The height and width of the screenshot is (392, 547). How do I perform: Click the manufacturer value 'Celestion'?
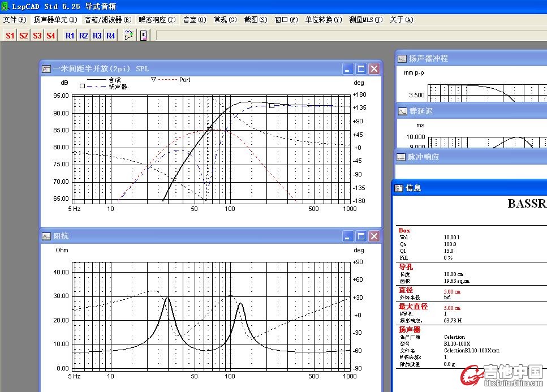(455, 337)
